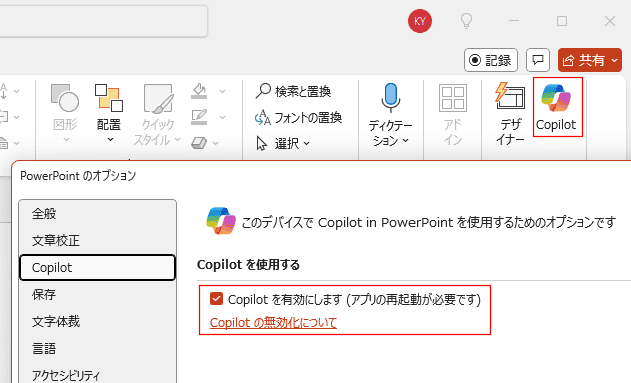Uncheck the Enable Copilot (Copilot を有効にします) checkbox
This screenshot has height=383, width=631.
pos(216,299)
